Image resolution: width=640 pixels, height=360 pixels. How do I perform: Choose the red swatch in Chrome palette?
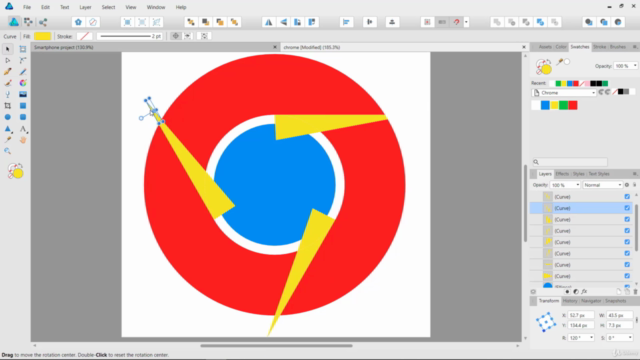573,105
